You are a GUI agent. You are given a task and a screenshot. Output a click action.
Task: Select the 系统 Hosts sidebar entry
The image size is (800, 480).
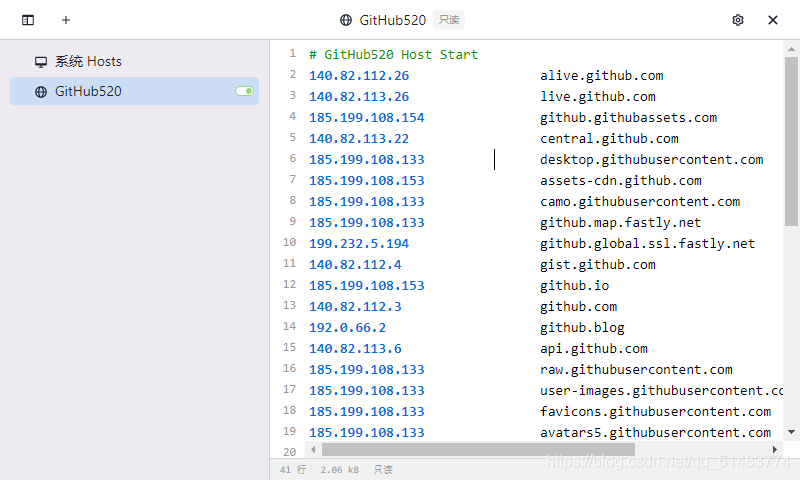(134, 62)
